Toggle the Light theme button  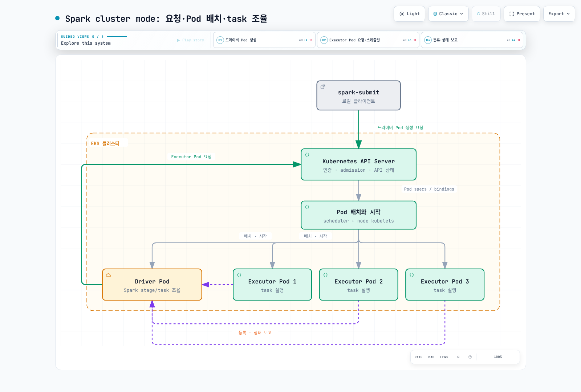click(409, 14)
